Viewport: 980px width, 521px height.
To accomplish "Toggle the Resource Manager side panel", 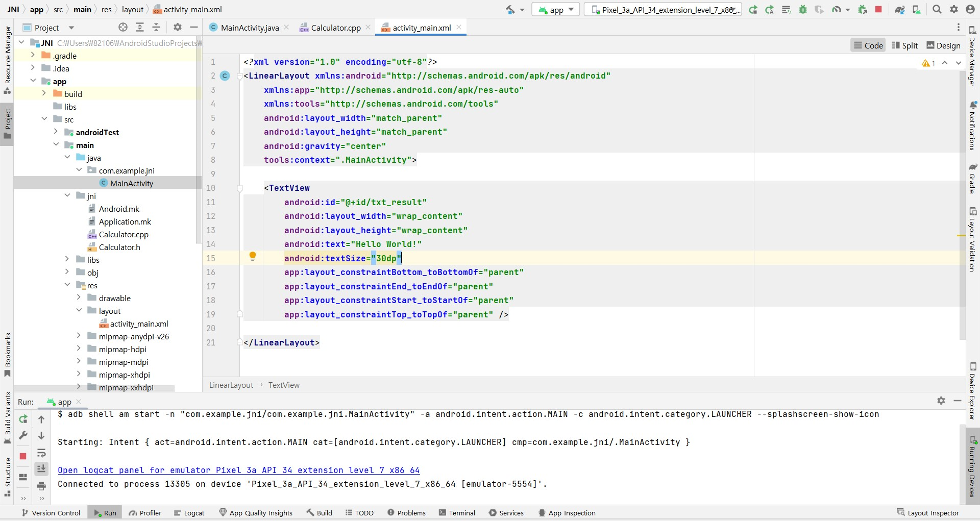I will click(7, 59).
